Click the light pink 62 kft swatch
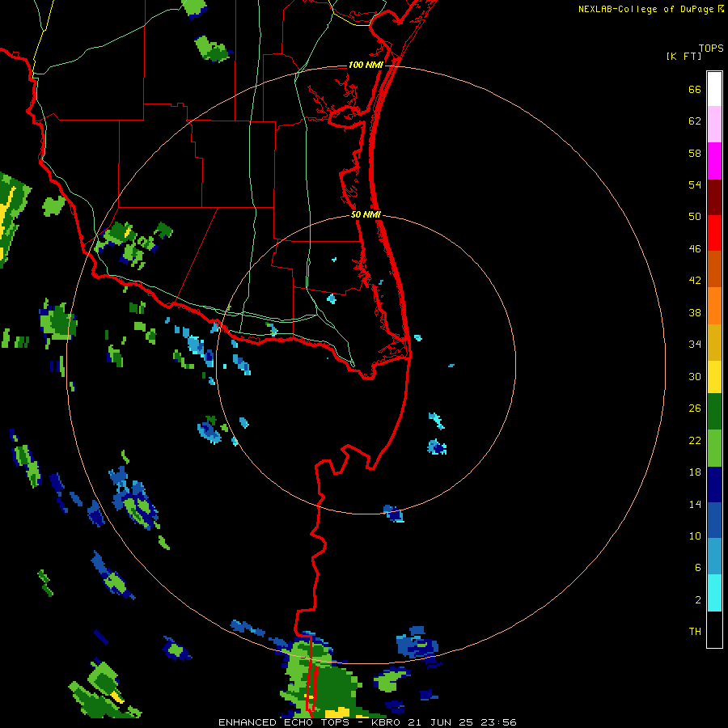 tap(714, 124)
